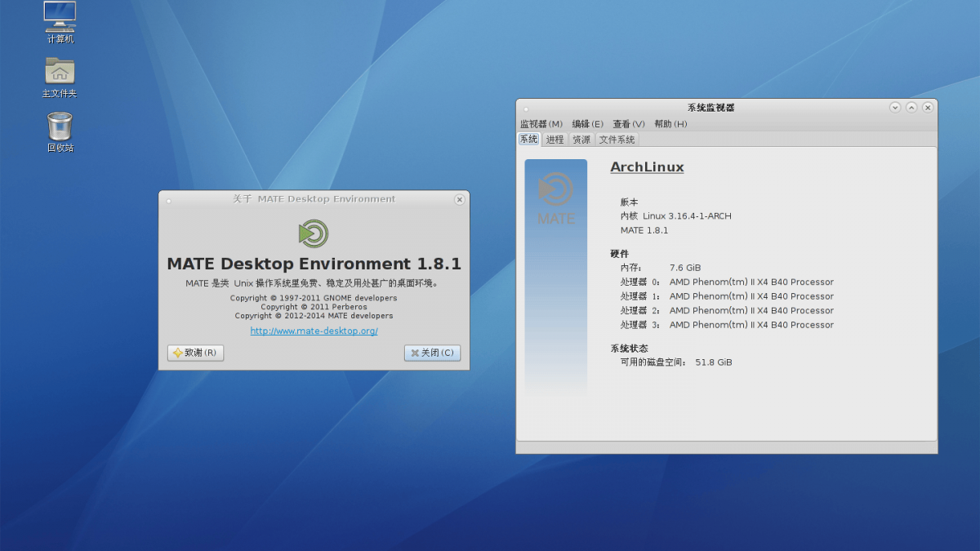Click MATE description sentence in About dialog
The width and height of the screenshot is (980, 551).
(x=314, y=283)
